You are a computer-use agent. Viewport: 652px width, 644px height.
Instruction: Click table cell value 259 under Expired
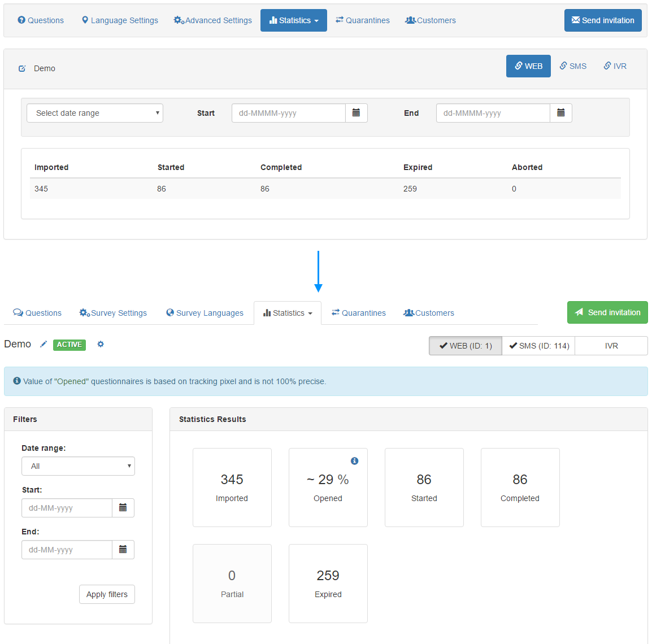pos(410,189)
